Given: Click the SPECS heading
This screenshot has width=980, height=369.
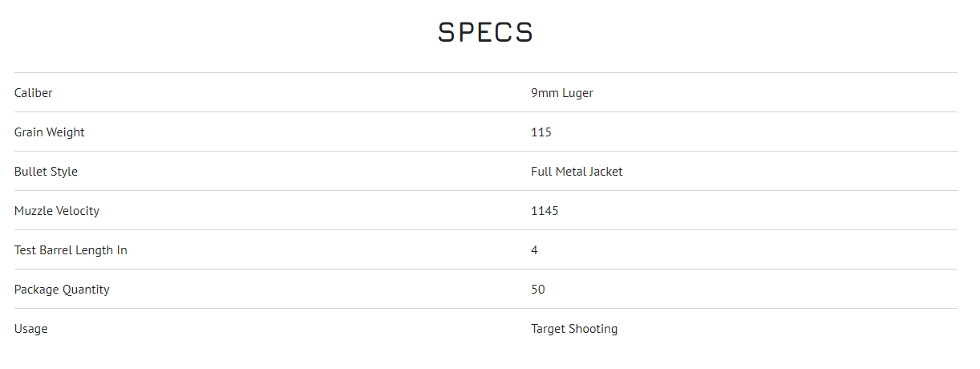Looking at the screenshot, I should [485, 33].
